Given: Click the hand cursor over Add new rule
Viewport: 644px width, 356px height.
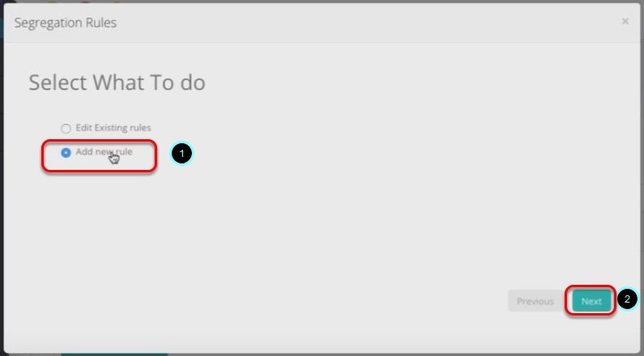Looking at the screenshot, I should [x=114, y=158].
